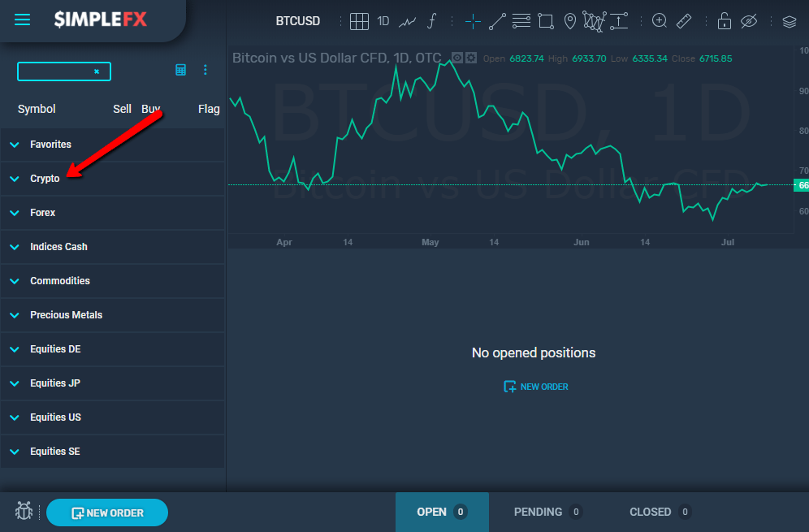
Task: Expand the Indices Cash group
Action: [x=112, y=247]
